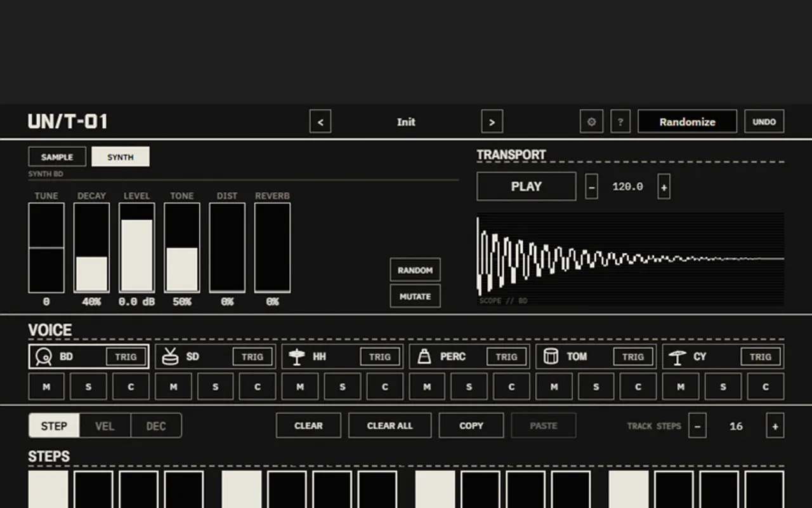Select the BD bass drum voice icon
The height and width of the screenshot is (508, 812).
(x=44, y=357)
